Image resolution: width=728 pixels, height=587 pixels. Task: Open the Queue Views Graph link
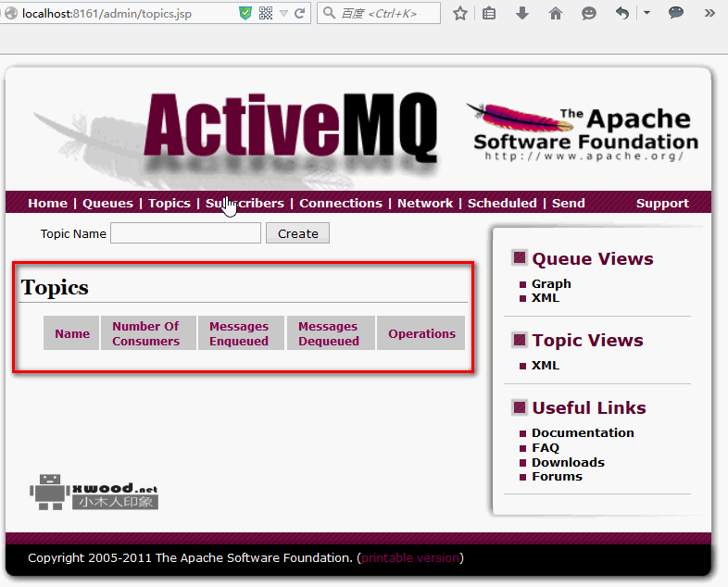[551, 283]
